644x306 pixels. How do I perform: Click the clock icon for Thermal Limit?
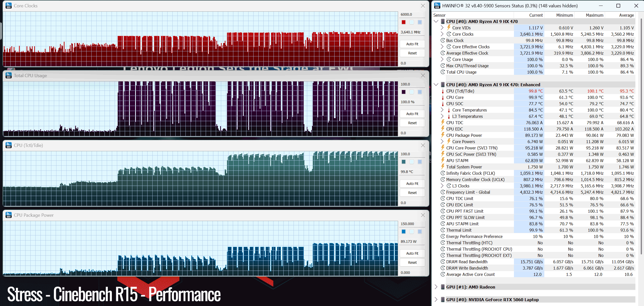coord(443,230)
